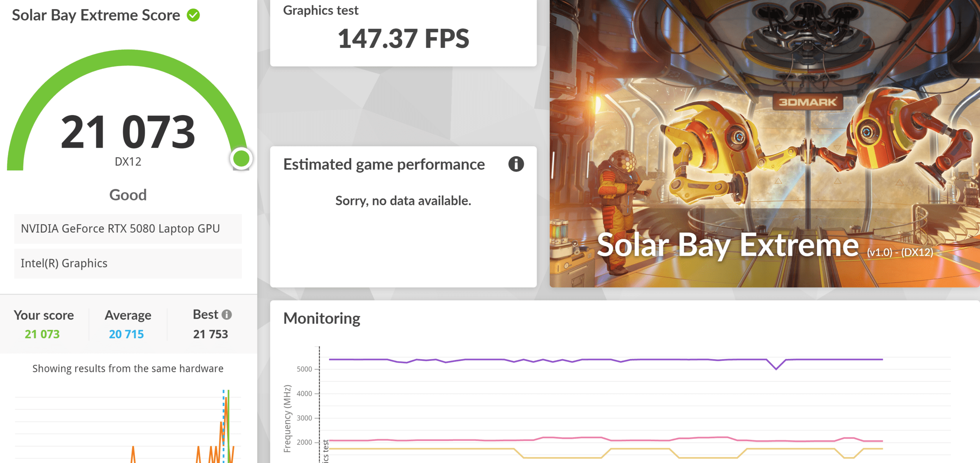Click the info icon next to Best
Image resolution: width=980 pixels, height=463 pixels.
[x=227, y=315]
